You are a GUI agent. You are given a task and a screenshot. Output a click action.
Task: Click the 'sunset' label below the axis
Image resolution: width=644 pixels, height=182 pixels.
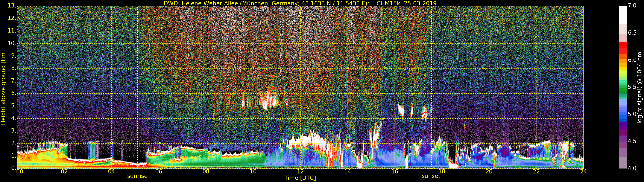(x=431, y=176)
